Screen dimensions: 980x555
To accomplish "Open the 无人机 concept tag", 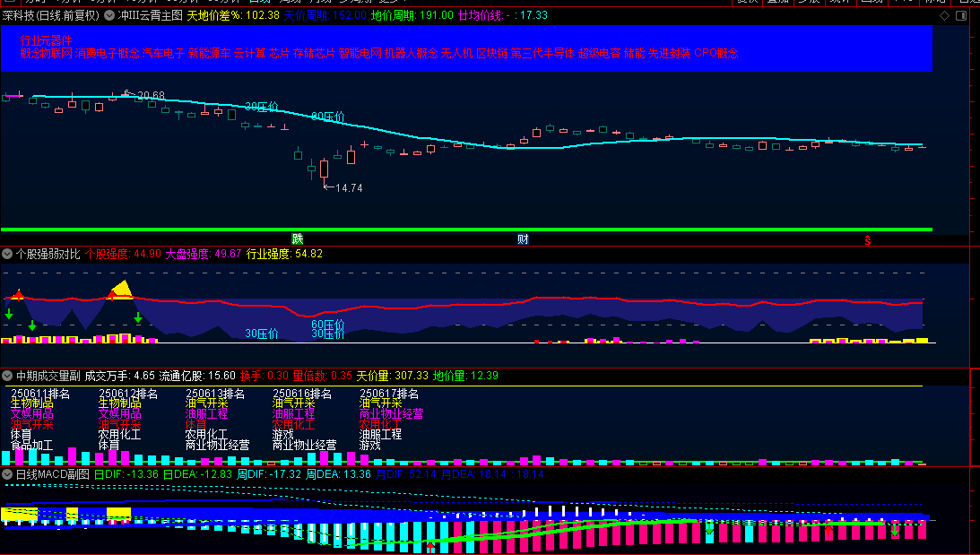I will pyautogui.click(x=457, y=53).
